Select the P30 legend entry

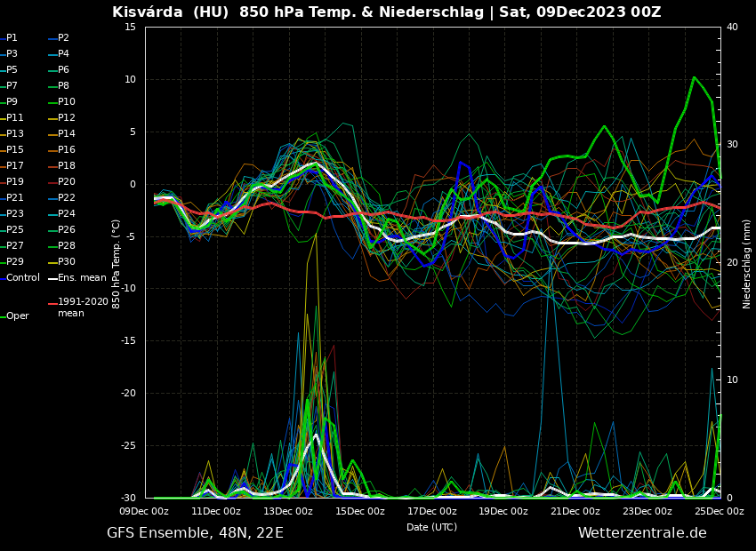click(x=66, y=262)
